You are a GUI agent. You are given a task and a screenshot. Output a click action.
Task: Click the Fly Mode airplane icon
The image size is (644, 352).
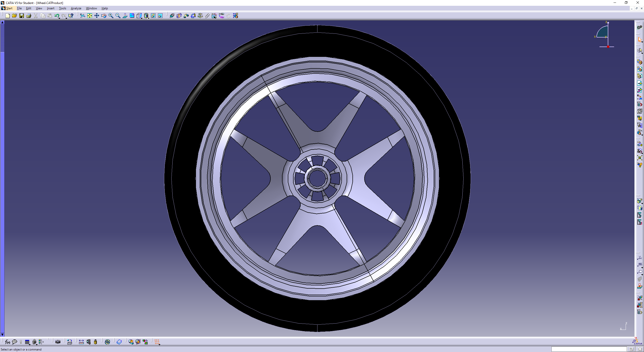(83, 16)
